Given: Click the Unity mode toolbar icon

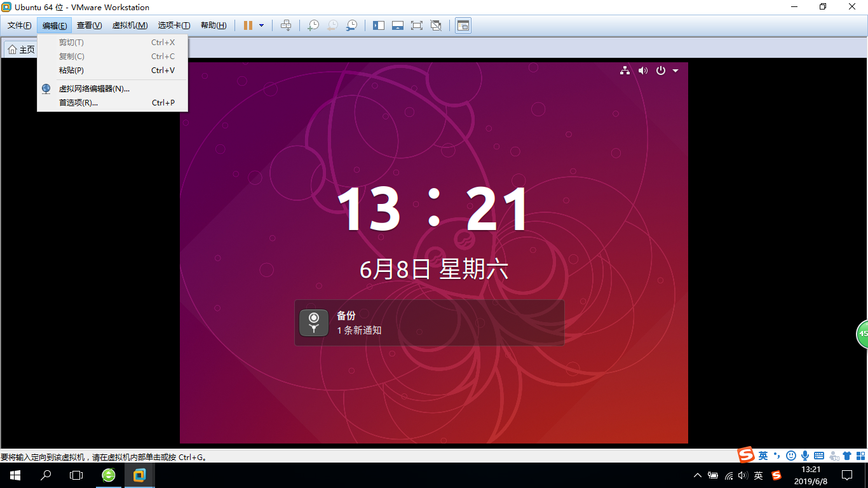Looking at the screenshot, I should (436, 25).
